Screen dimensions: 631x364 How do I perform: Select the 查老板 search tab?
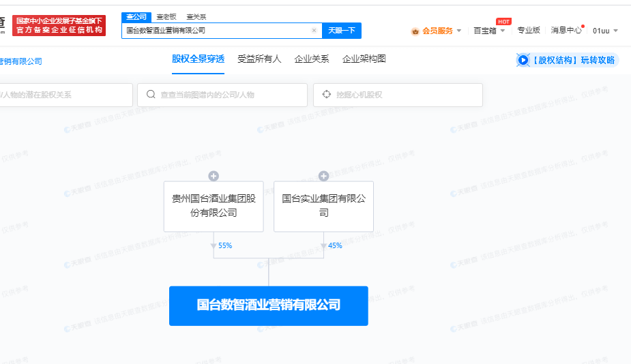[x=166, y=17]
